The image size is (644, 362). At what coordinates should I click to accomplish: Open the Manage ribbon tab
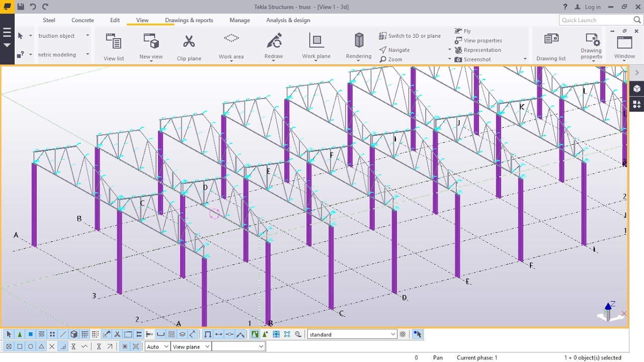[x=239, y=20]
